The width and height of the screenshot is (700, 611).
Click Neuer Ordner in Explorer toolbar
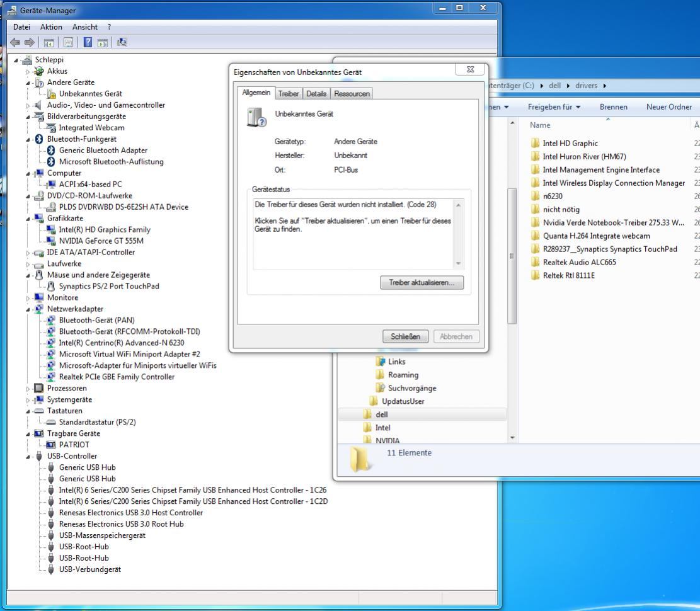[x=668, y=107]
